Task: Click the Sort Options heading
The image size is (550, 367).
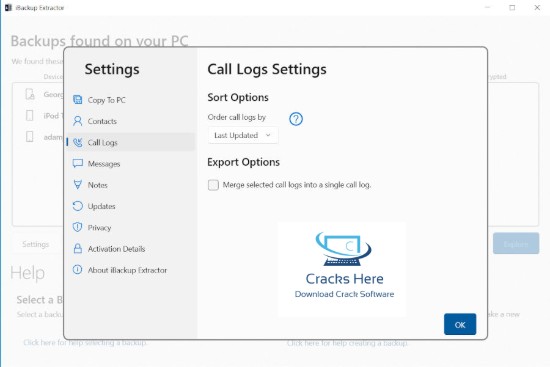Action: 238,97
